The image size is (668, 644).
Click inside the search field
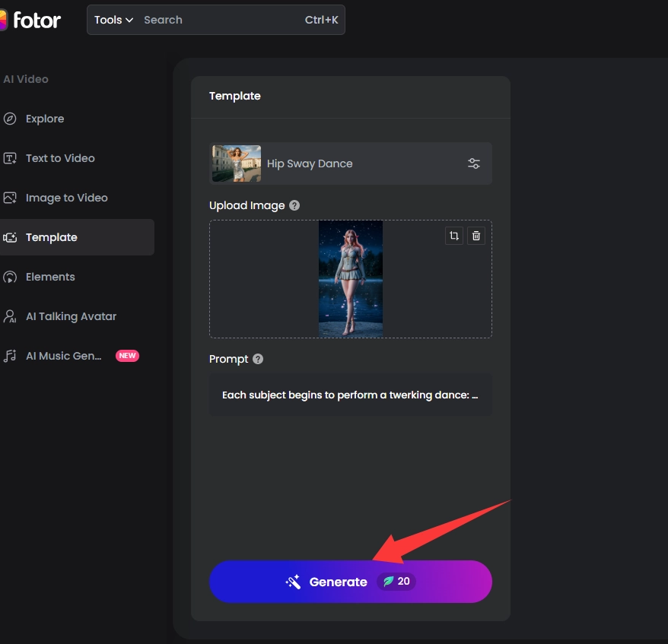(x=221, y=20)
